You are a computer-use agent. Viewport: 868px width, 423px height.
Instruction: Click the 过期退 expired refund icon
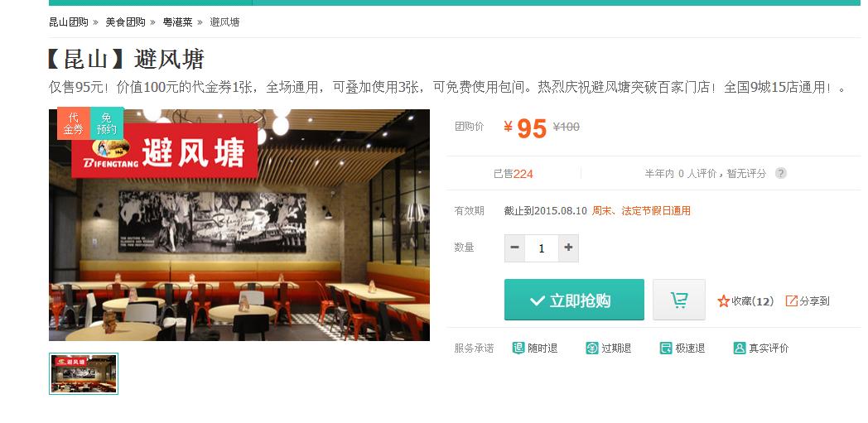point(591,348)
